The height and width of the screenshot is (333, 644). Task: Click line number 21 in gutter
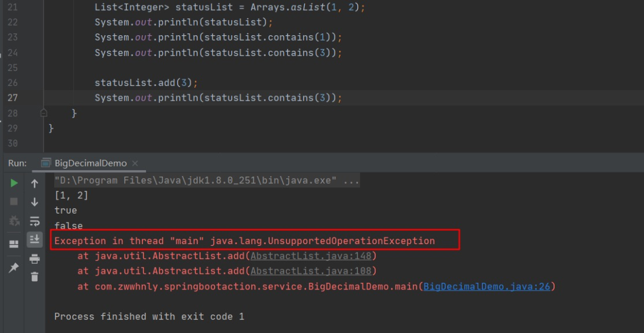13,7
